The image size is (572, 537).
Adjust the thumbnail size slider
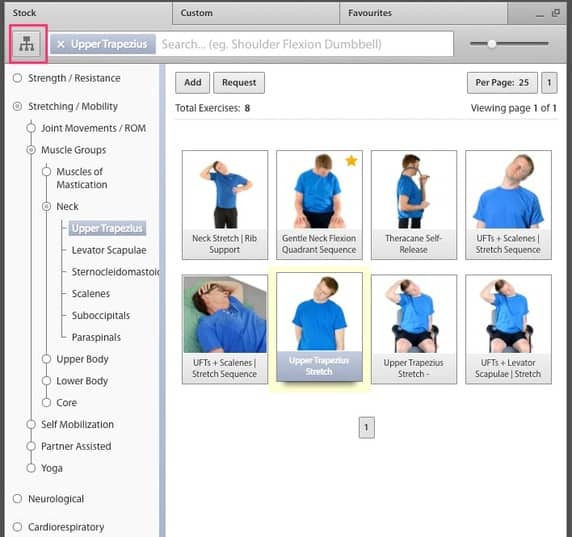(x=491, y=44)
